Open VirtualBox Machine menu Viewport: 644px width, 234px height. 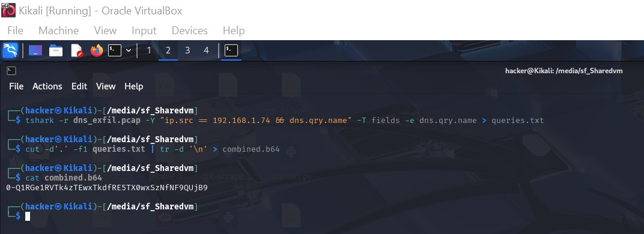pyautogui.click(x=59, y=31)
